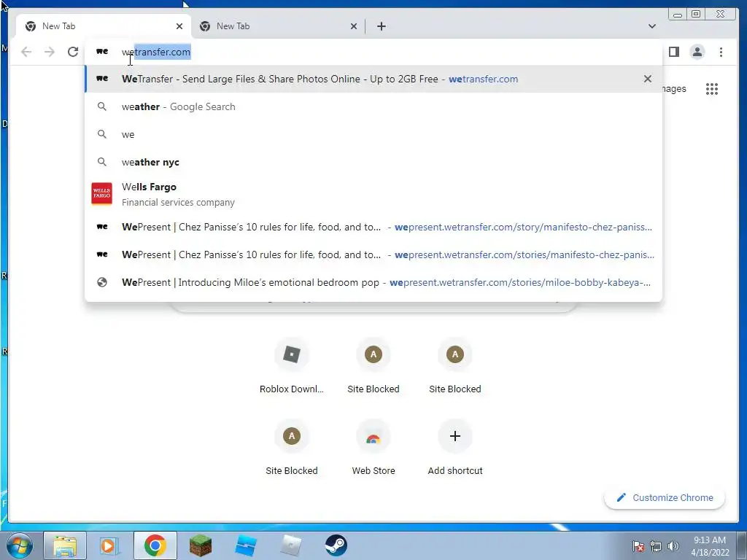Screen dimensions: 747x560
Task: Launch Windows Media Player from taskbar
Action: [x=109, y=545]
